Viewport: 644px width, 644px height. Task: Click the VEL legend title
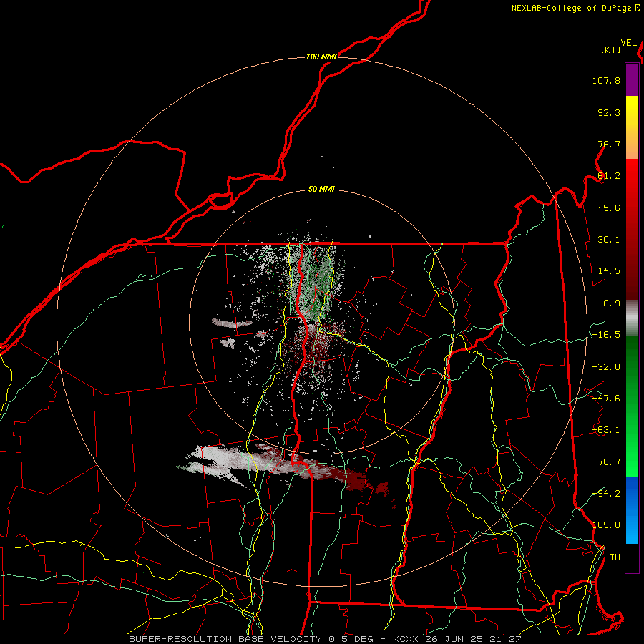coord(629,43)
